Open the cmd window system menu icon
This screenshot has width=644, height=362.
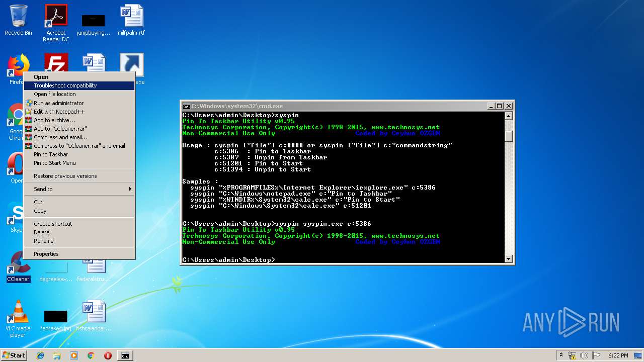[x=186, y=106]
